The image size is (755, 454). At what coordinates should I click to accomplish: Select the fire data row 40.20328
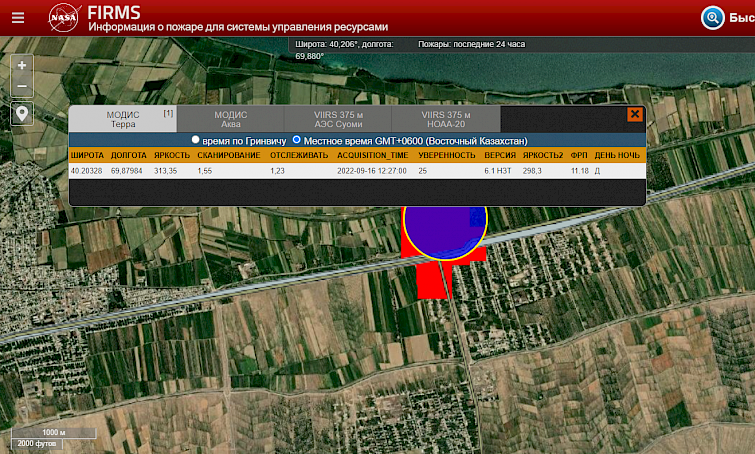tap(87, 171)
